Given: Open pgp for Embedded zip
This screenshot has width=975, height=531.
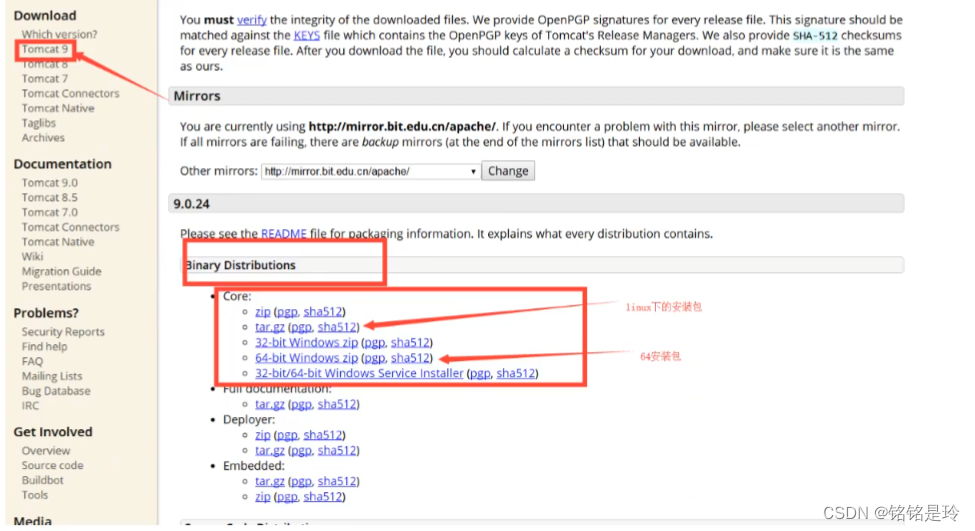Looking at the screenshot, I should click(x=287, y=497).
